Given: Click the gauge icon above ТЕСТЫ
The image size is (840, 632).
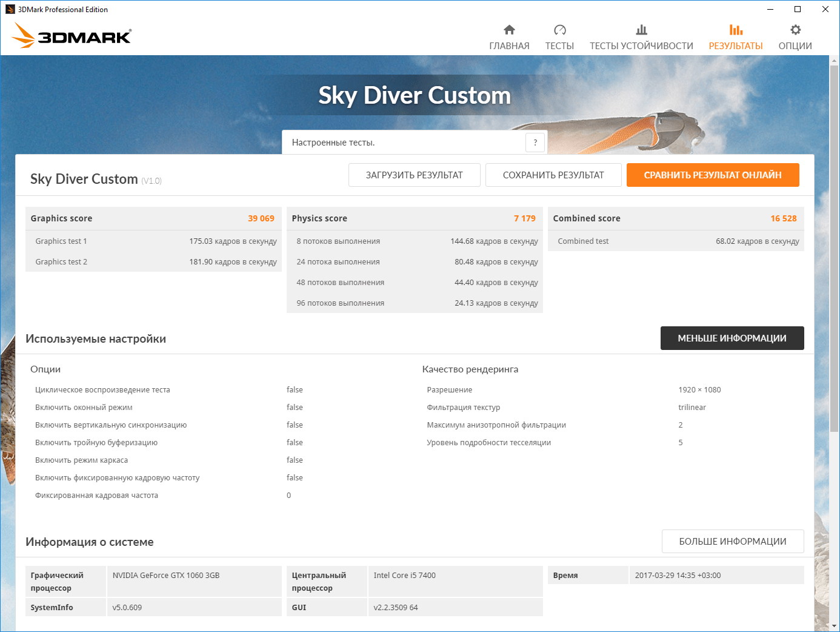Looking at the screenshot, I should click(559, 30).
